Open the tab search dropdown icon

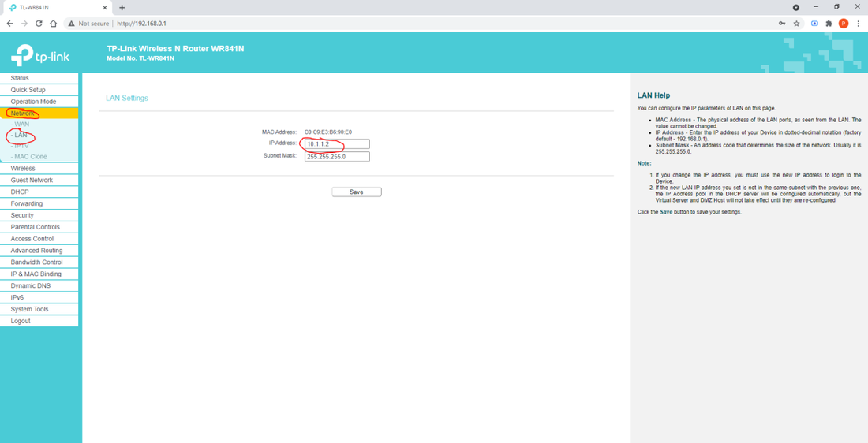click(796, 8)
